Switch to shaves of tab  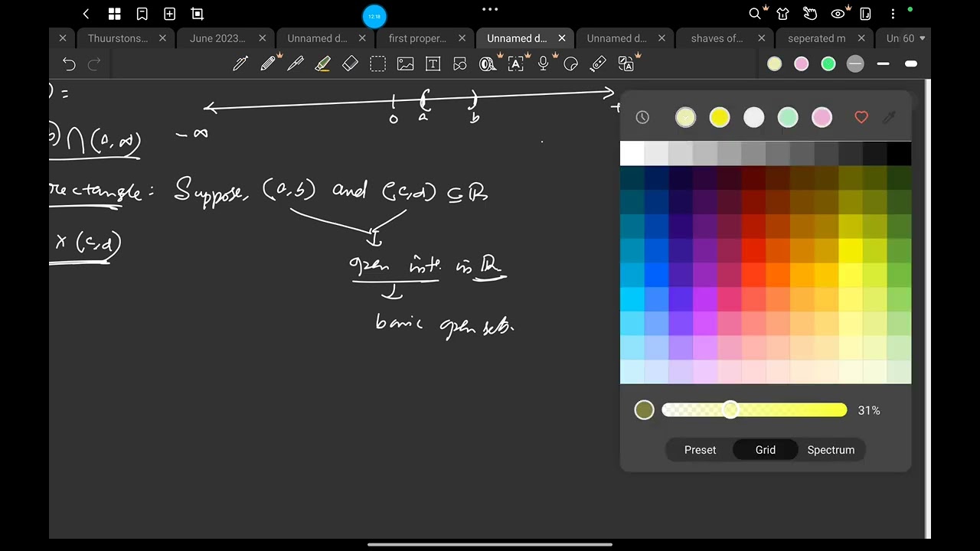(x=717, y=38)
